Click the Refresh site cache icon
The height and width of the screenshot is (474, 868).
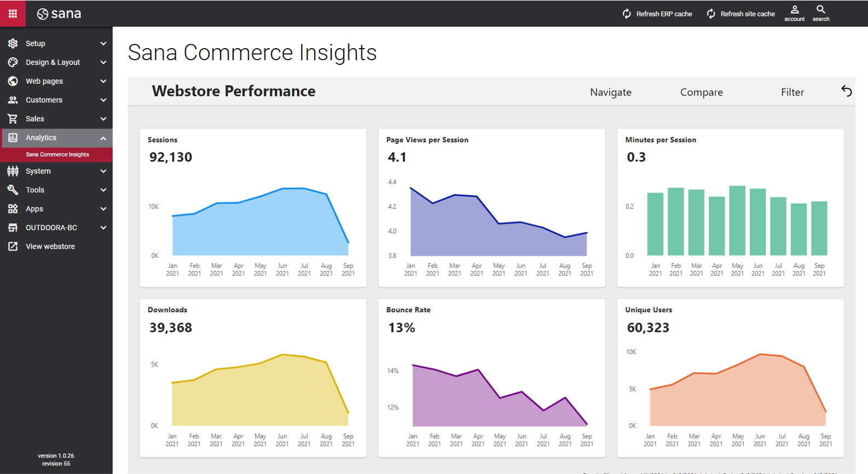(711, 14)
